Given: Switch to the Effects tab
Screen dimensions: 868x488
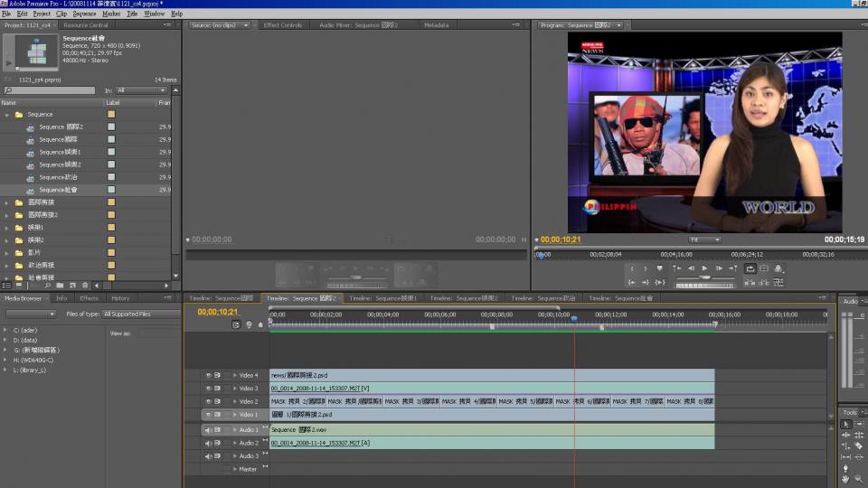Looking at the screenshot, I should pyautogui.click(x=90, y=298).
